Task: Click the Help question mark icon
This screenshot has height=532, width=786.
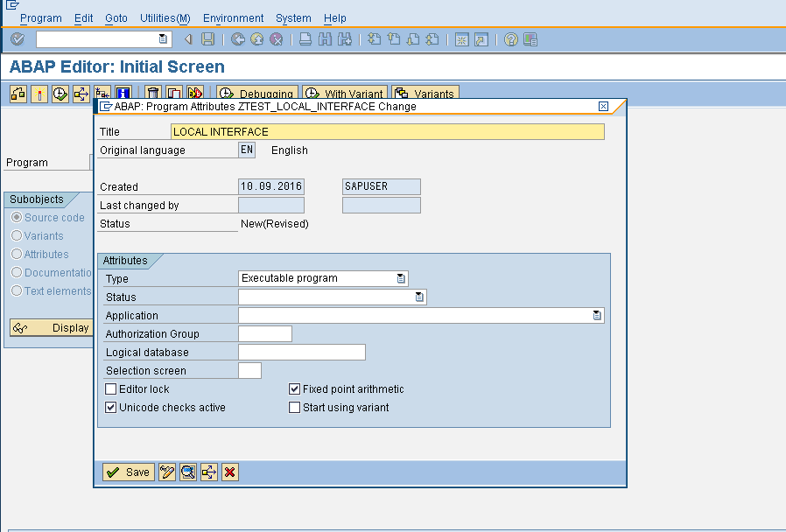Action: click(x=512, y=39)
